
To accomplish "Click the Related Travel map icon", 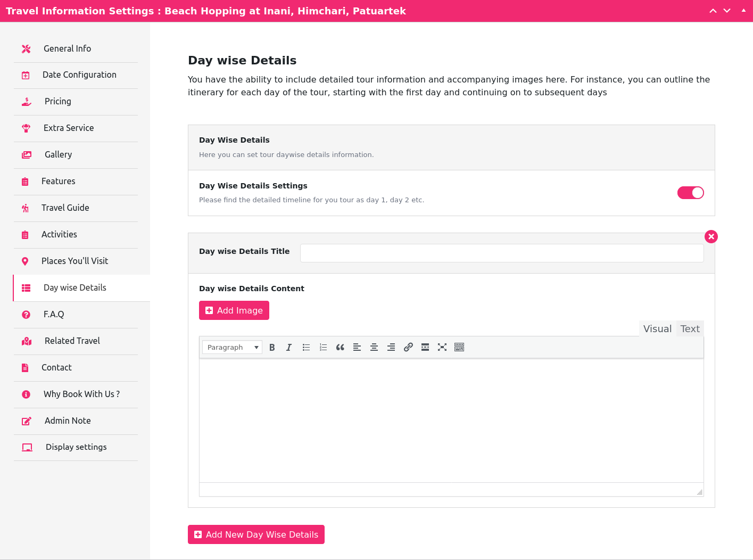I will 27,341.
